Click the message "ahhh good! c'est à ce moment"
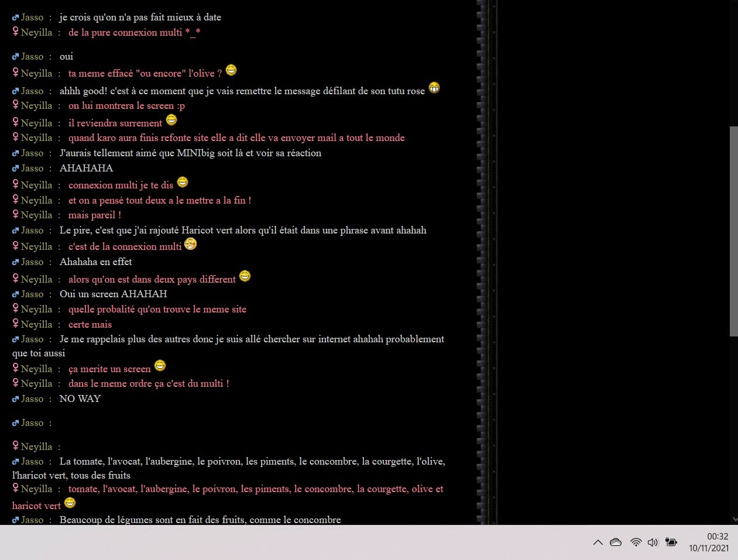Screen dimensions: 738x560 click(242, 91)
